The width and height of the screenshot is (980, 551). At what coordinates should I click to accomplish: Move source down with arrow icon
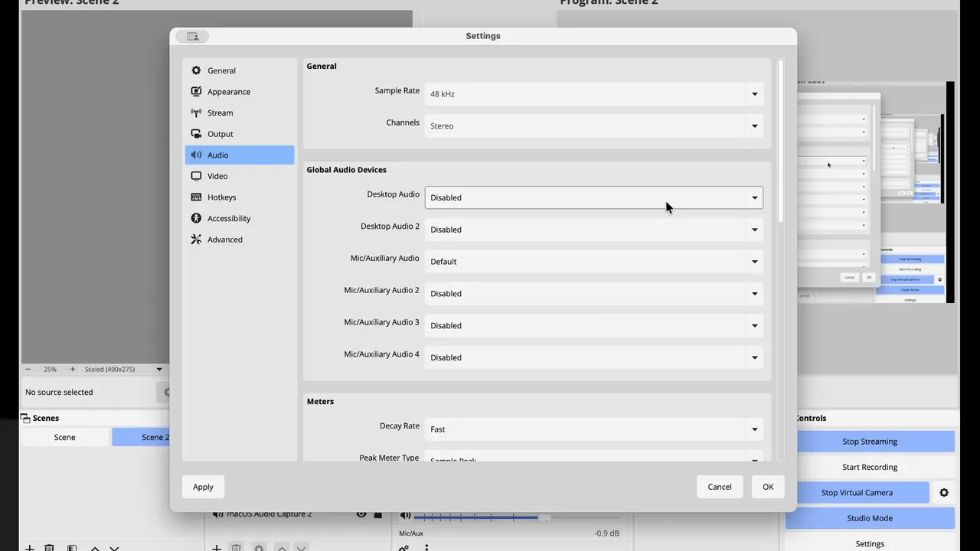(x=301, y=548)
